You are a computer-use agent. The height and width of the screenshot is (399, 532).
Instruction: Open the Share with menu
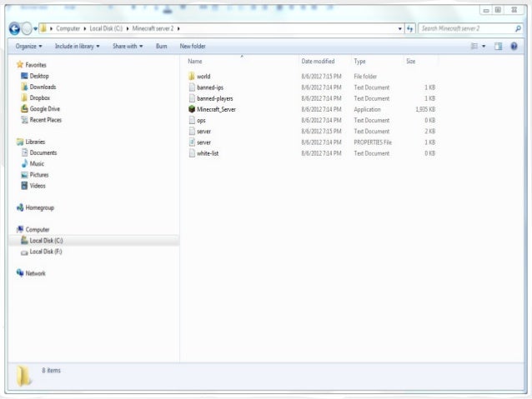coord(128,46)
